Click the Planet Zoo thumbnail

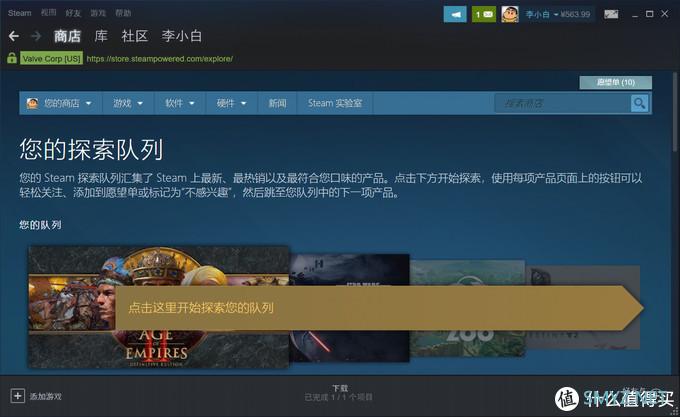(x=468, y=308)
